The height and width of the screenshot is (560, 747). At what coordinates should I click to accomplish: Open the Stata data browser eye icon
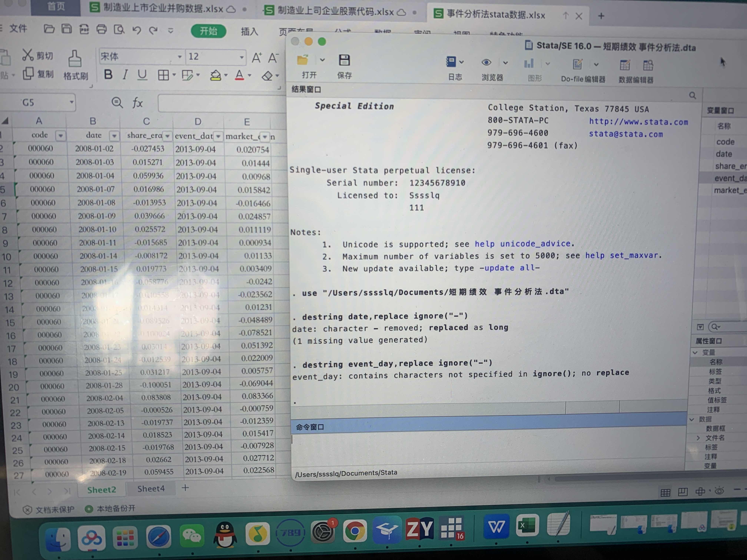[486, 62]
